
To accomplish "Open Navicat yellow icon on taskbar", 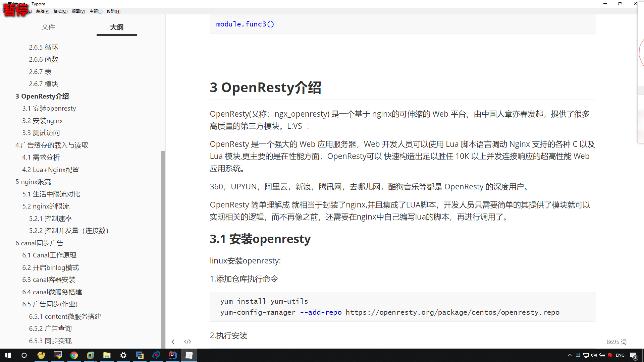I will [41, 355].
